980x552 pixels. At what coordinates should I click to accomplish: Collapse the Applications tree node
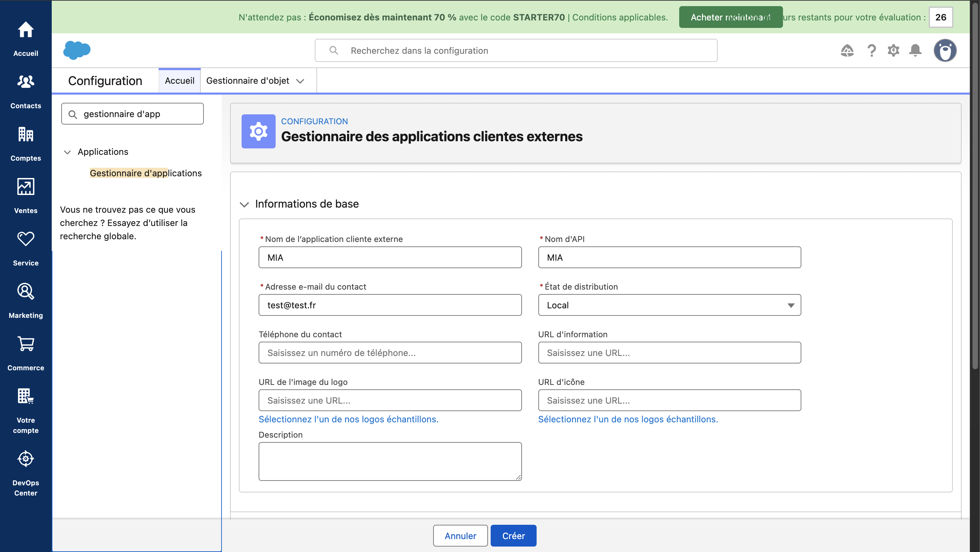67,152
